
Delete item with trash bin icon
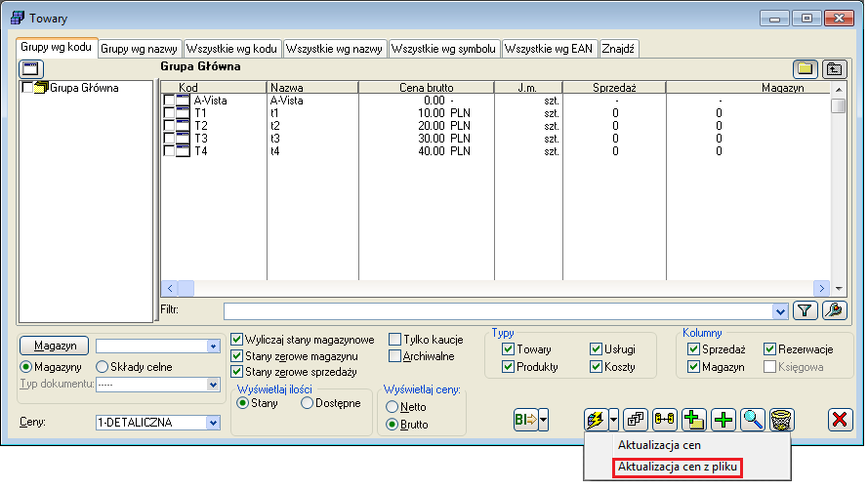(782, 420)
